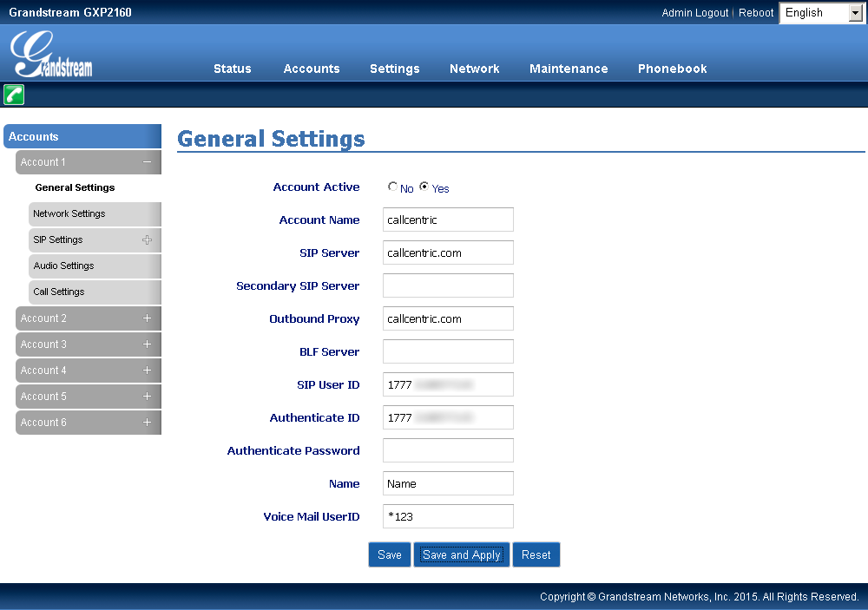Viewport: 868px width, 610px height.
Task: Open Network Settings in sidebar
Action: coord(95,213)
